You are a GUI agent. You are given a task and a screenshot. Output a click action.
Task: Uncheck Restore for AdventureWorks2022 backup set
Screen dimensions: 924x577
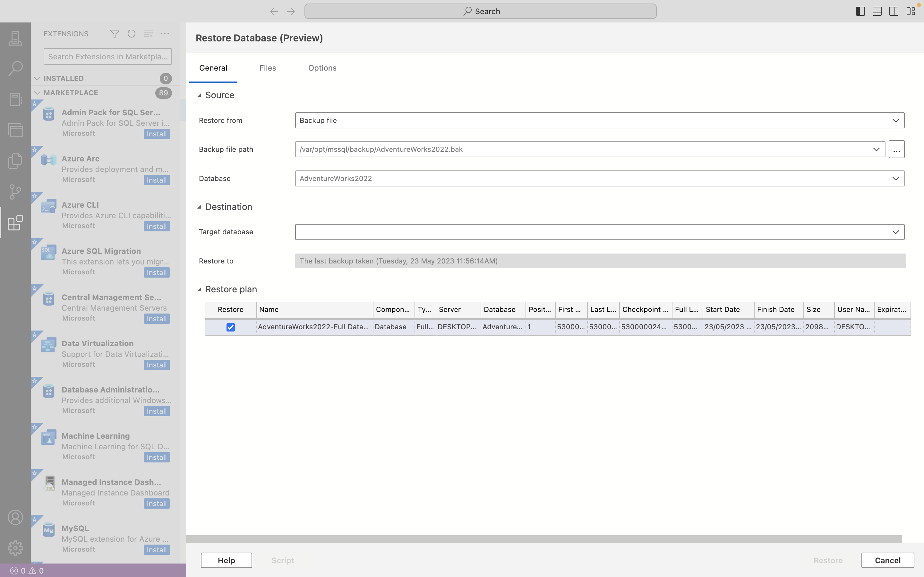click(230, 327)
